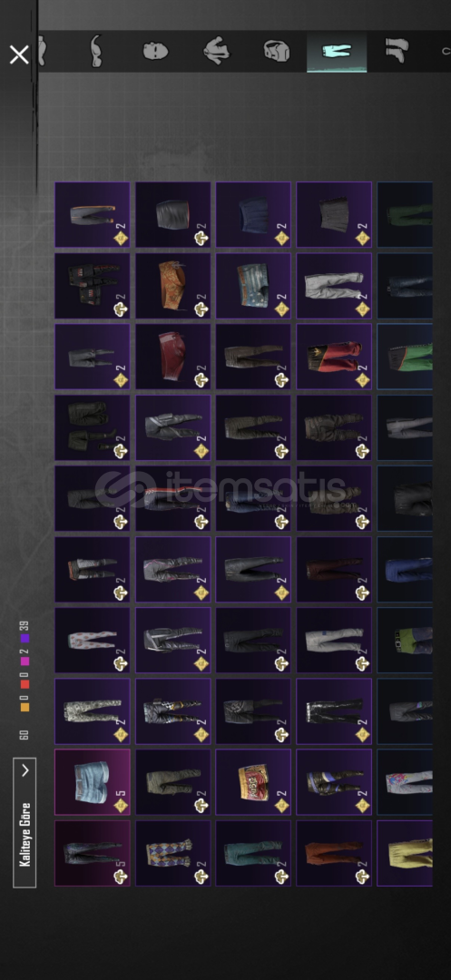Viewport: 451px width, 980px height.
Task: Choose the light blue denim shorts item
Action: pos(93,782)
